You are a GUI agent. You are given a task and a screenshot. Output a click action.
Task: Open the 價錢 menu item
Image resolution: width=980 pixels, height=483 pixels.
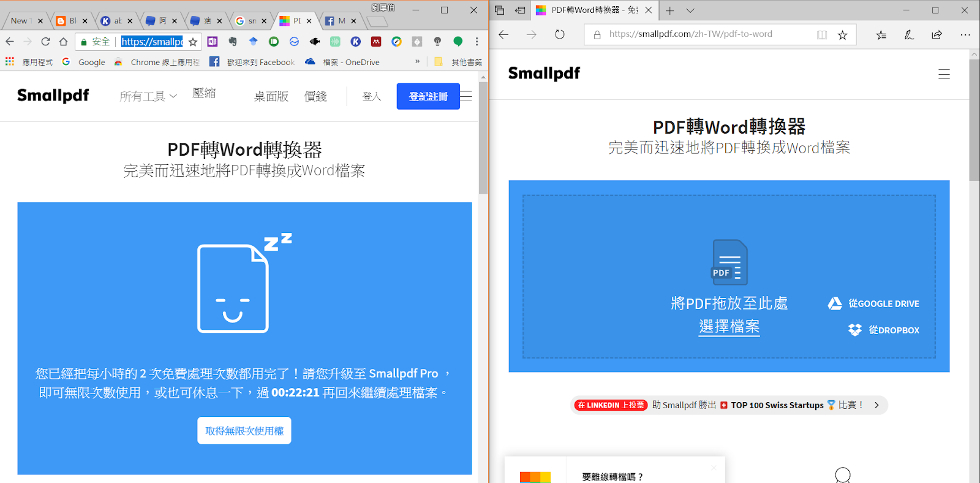coord(315,96)
